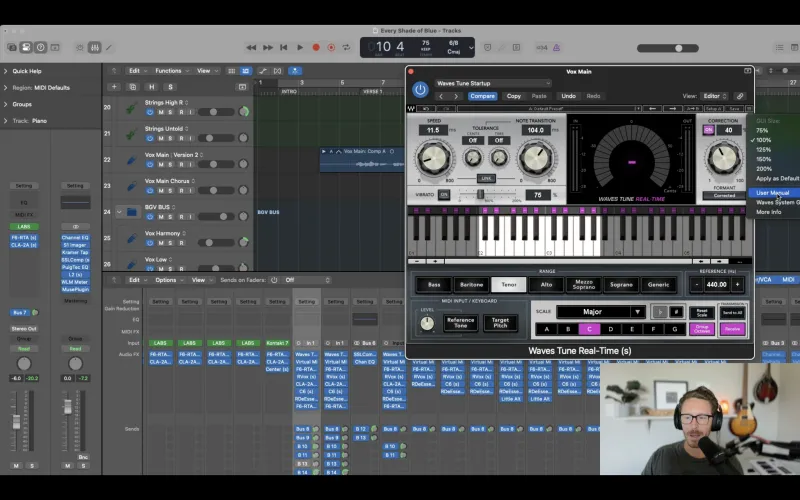The width and height of the screenshot is (800, 500).
Task: Open the Major scale dropdown
Action: (600, 312)
